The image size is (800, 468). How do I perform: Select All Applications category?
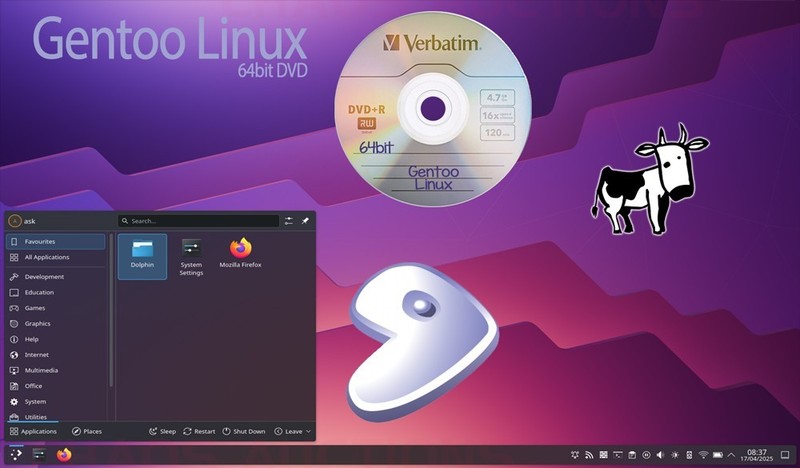point(55,257)
